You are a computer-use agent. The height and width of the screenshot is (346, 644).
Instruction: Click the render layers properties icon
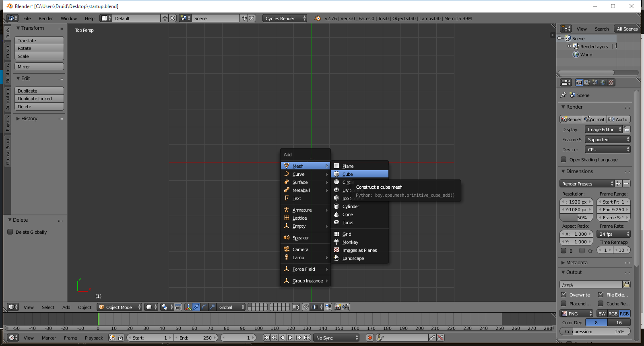587,82
